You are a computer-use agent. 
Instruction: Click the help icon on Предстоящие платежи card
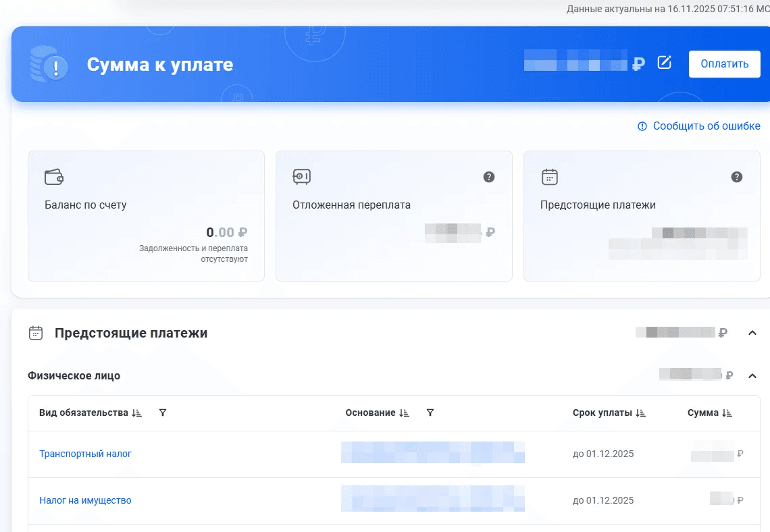(737, 177)
